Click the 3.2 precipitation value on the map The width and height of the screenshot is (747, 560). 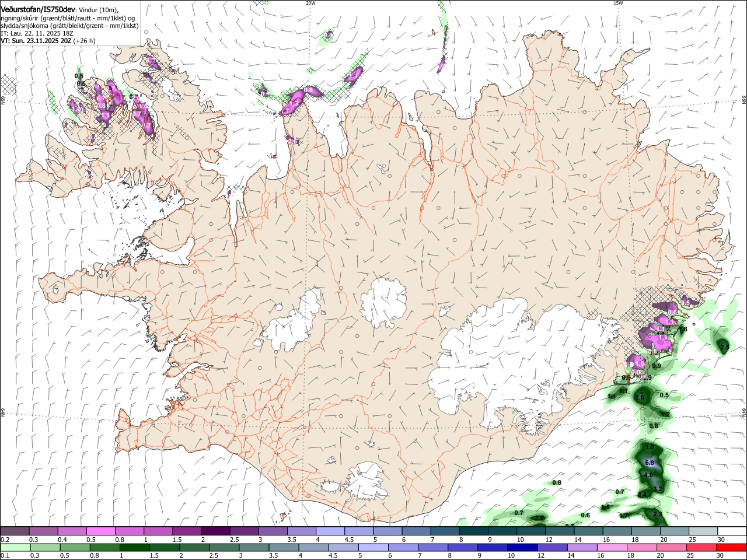pyautogui.click(x=658, y=489)
